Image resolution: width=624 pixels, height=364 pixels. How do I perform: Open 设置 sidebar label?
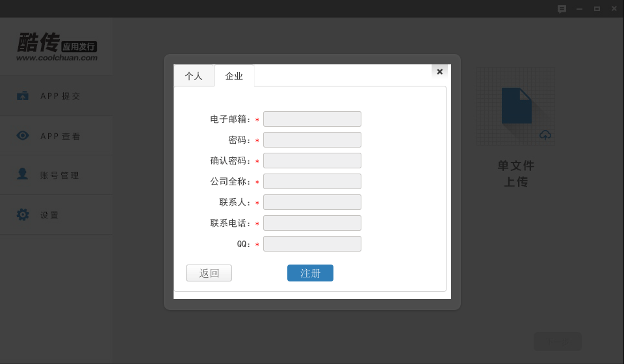(49, 215)
